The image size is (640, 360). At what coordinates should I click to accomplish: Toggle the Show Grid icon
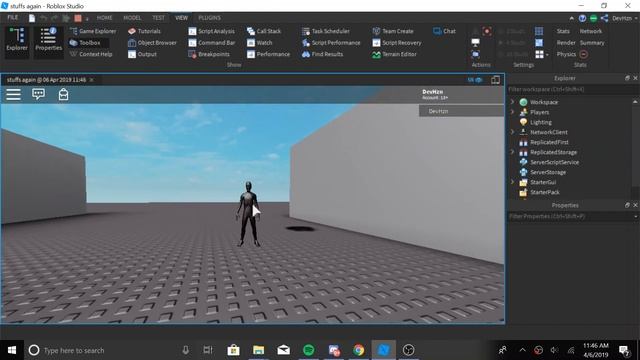pos(539,31)
